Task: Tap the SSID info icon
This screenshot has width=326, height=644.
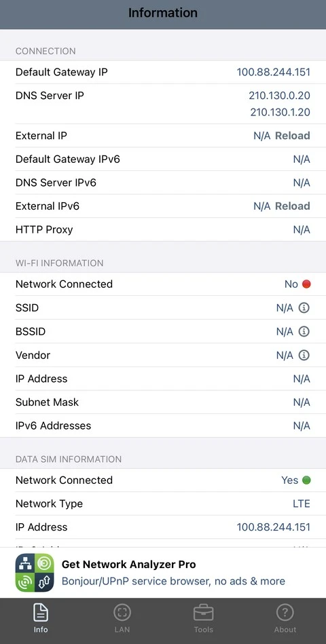Action: tap(304, 307)
